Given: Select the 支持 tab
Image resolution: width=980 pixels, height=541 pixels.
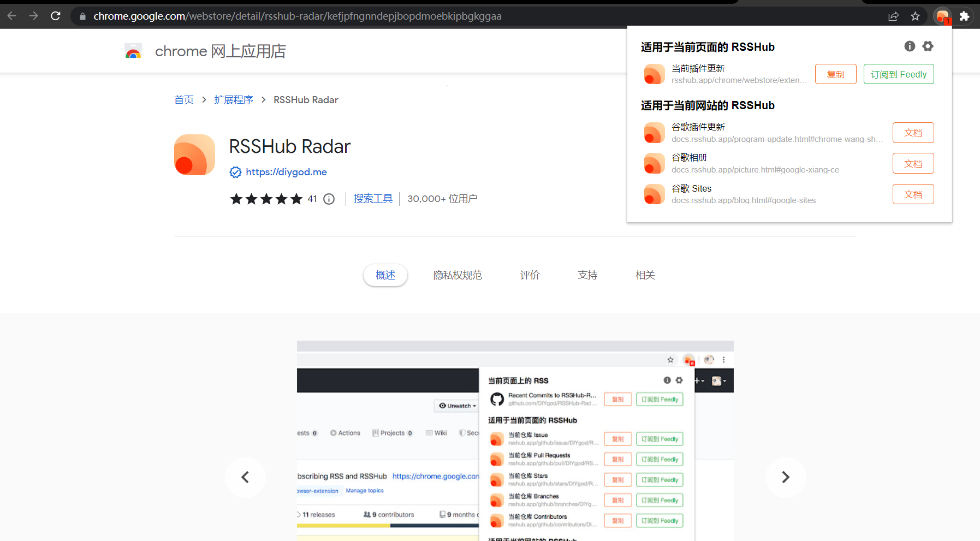Looking at the screenshot, I should pyautogui.click(x=587, y=275).
